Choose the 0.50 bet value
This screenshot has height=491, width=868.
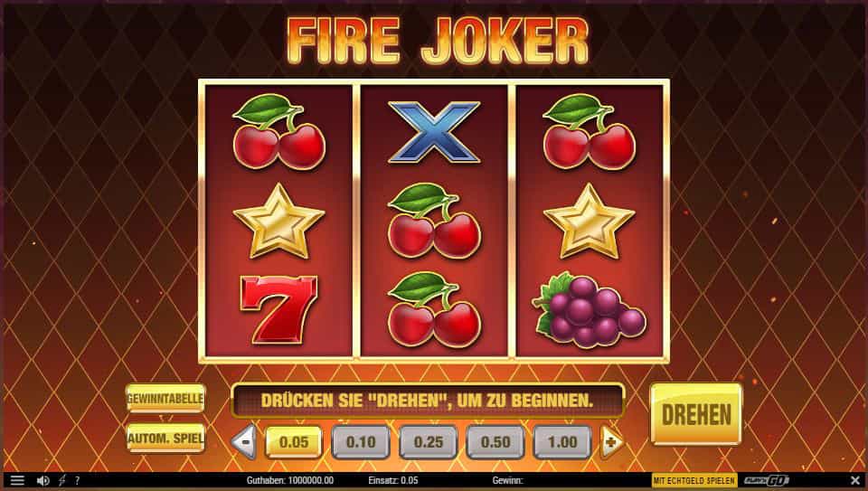(x=495, y=442)
